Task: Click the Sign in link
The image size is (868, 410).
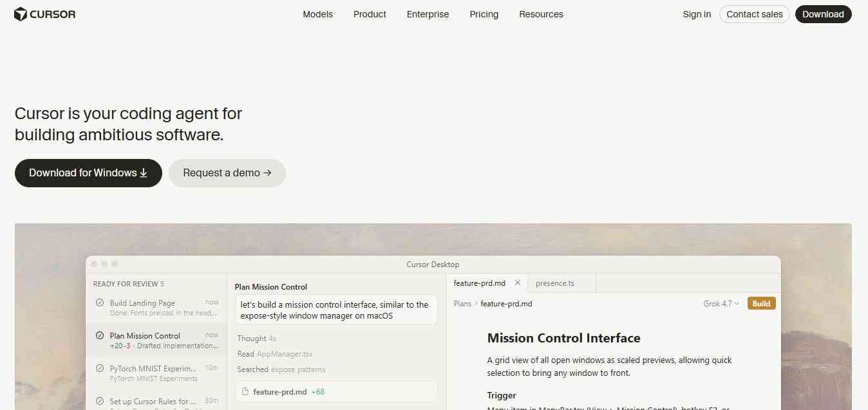Action: point(697,14)
